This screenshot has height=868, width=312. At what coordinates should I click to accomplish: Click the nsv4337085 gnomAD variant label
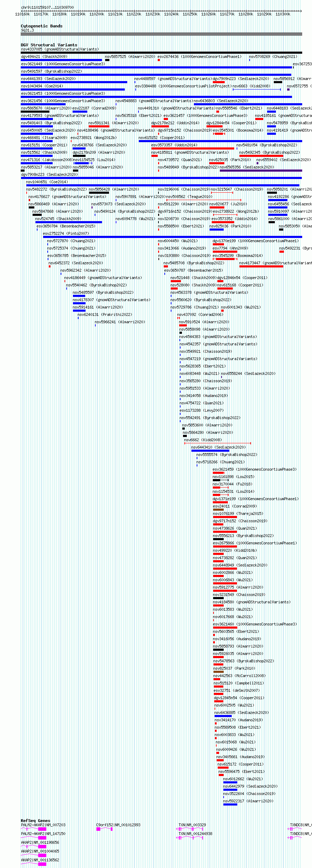tap(60, 49)
